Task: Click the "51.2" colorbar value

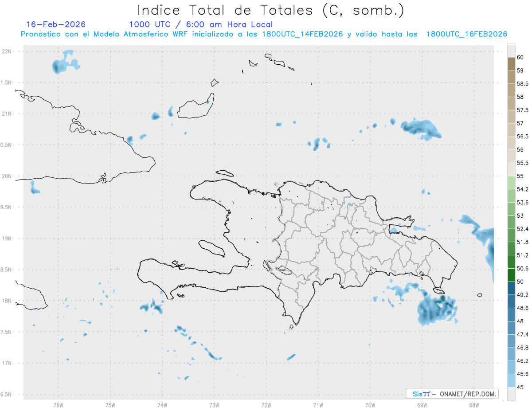Action: pyautogui.click(x=523, y=255)
